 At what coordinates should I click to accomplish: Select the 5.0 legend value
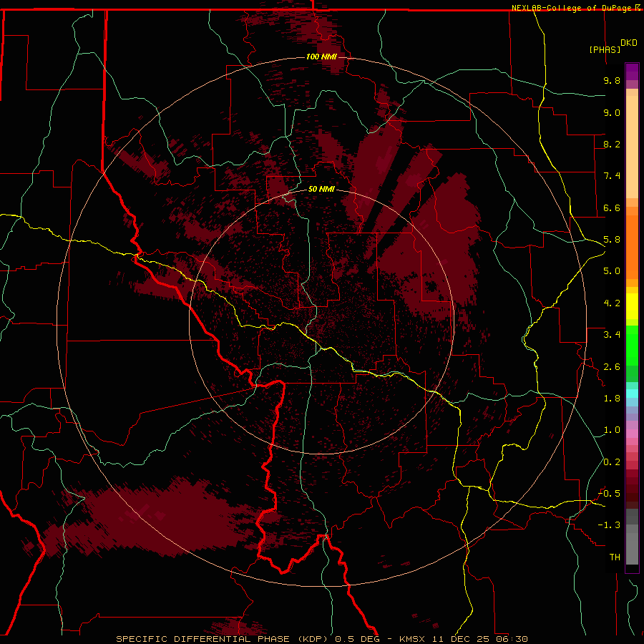click(x=612, y=271)
